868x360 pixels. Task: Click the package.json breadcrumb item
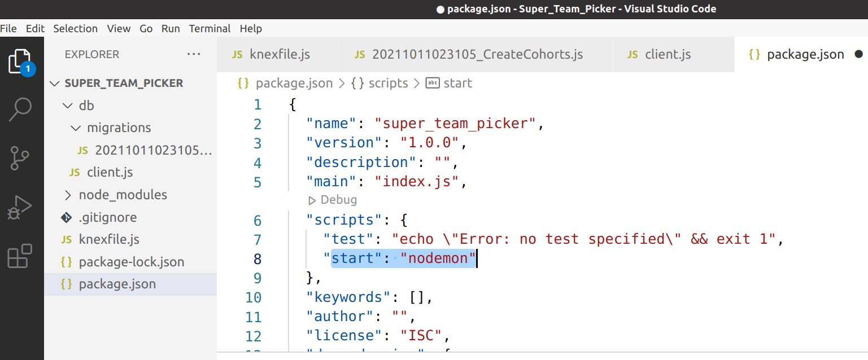(294, 83)
